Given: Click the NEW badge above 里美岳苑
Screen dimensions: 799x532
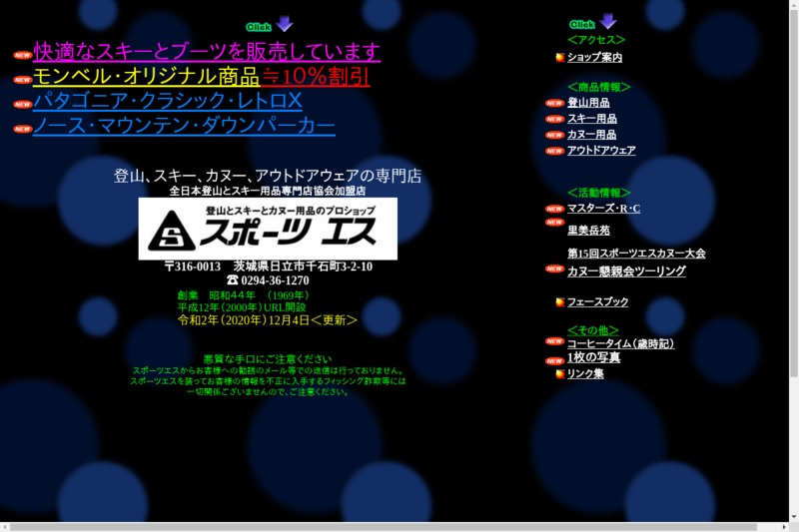Looking at the screenshot, I should (554, 222).
